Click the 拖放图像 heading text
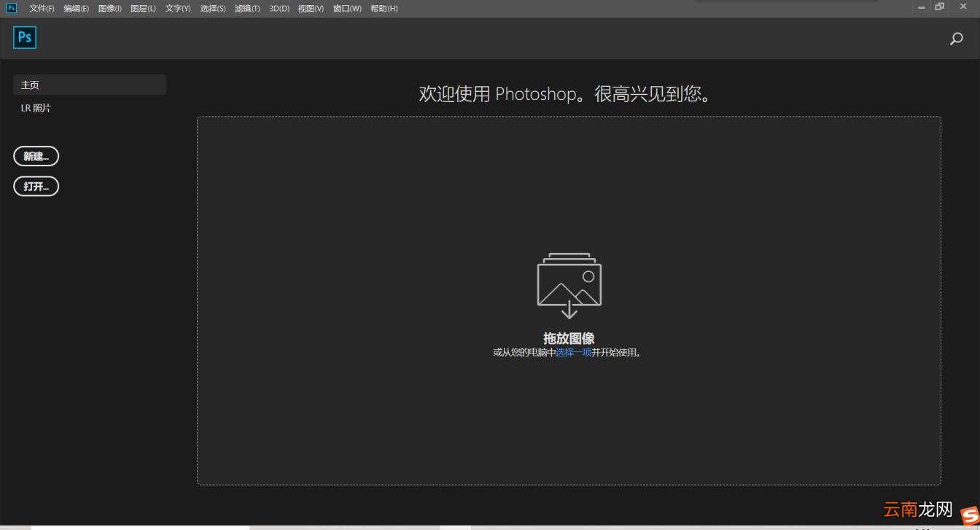The image size is (980, 530). (569, 338)
